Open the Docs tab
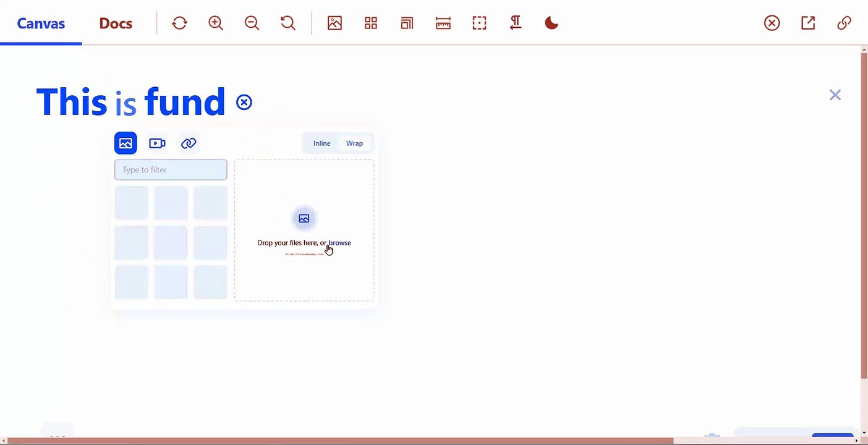Viewport: 868px width, 445px height. [116, 23]
